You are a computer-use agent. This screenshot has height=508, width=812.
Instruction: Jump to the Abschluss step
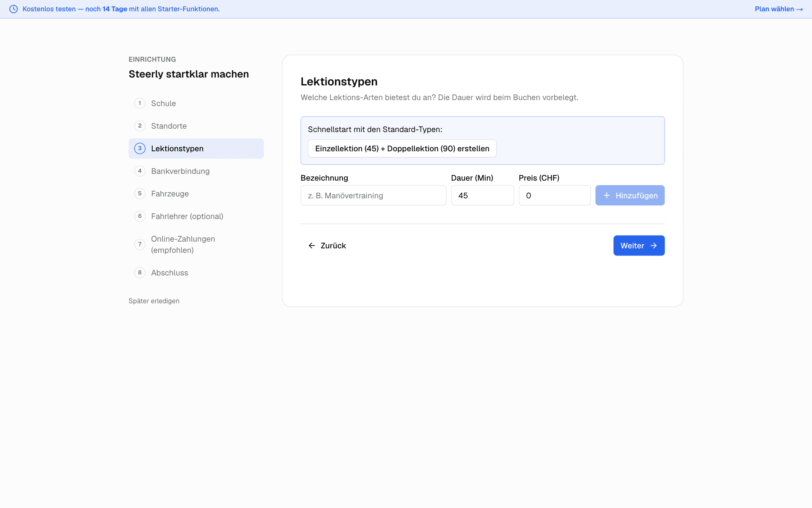196,273
